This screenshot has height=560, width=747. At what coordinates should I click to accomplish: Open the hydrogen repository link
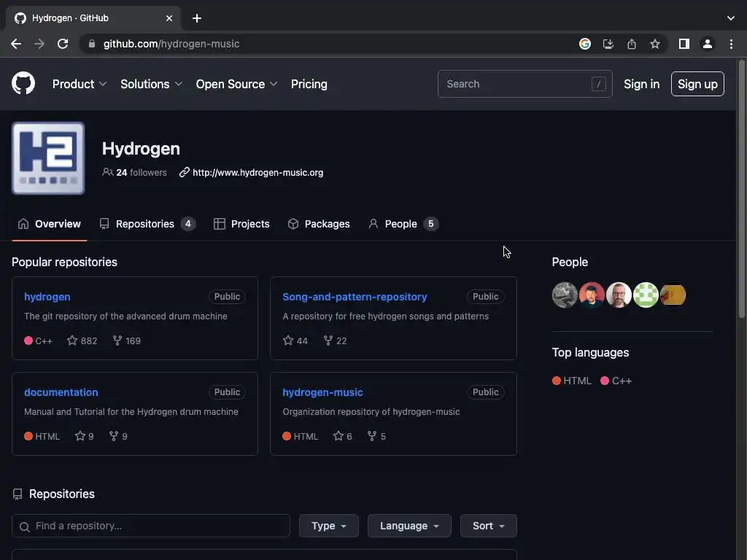coord(47,297)
